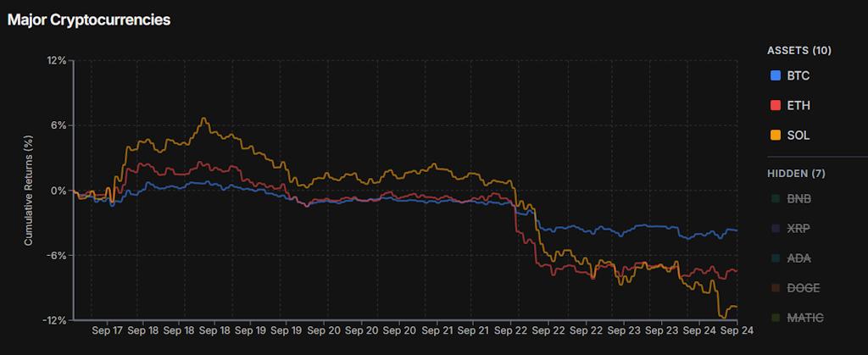Click the SOL line peak near Sep 18
This screenshot has height=355, width=868.
(x=203, y=119)
